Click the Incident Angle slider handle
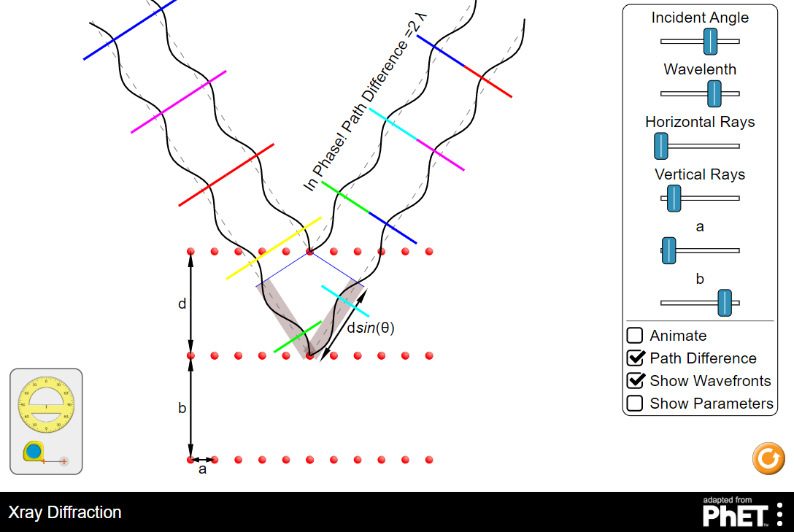The image size is (794, 532). point(709,42)
